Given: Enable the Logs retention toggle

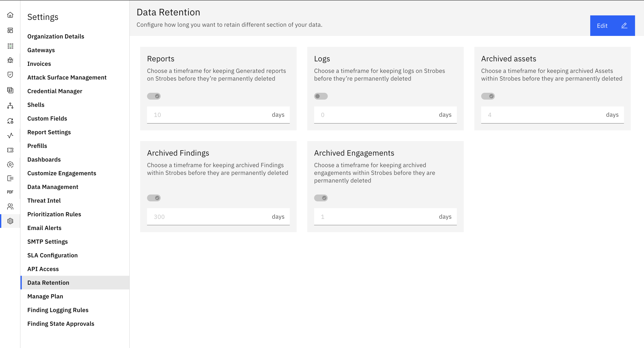Looking at the screenshot, I should tap(321, 96).
